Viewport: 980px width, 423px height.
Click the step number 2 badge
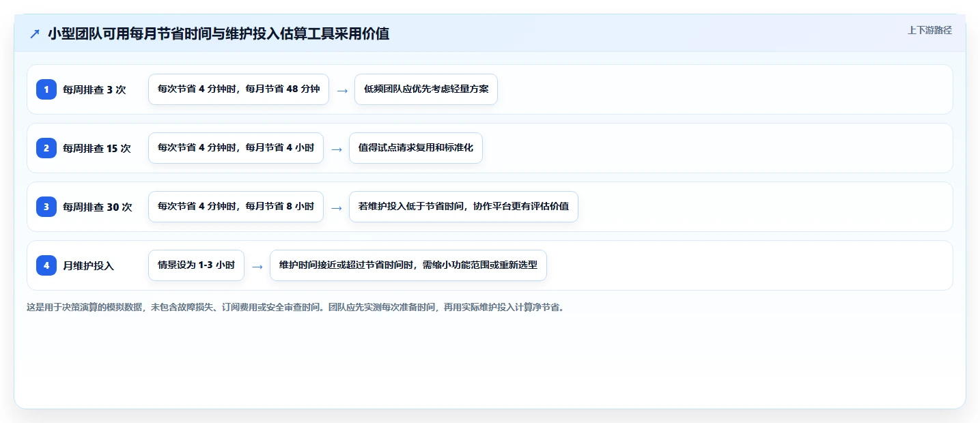tap(46, 148)
